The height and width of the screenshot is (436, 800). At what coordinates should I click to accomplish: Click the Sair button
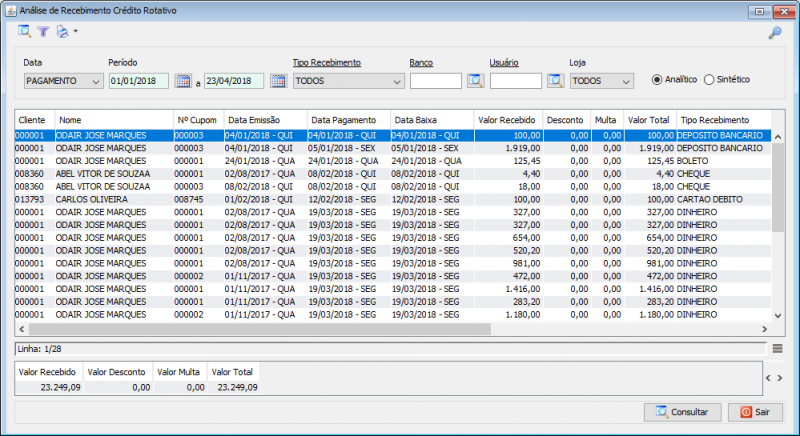coord(755,412)
